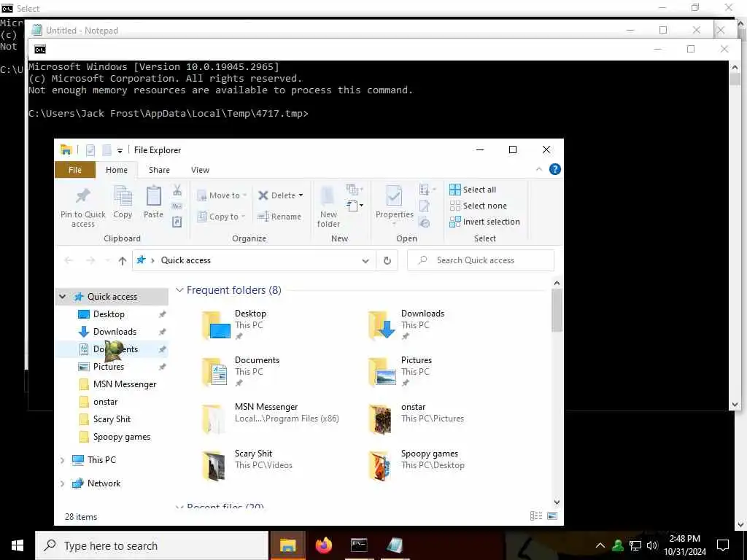The image size is (747, 560).
Task: Expand the Network tree node
Action: 63,483
